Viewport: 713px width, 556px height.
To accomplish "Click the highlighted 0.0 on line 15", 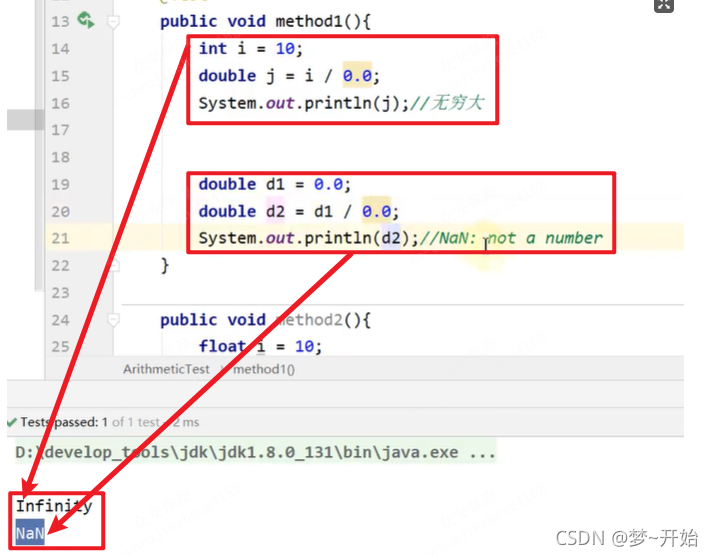I will [357, 75].
